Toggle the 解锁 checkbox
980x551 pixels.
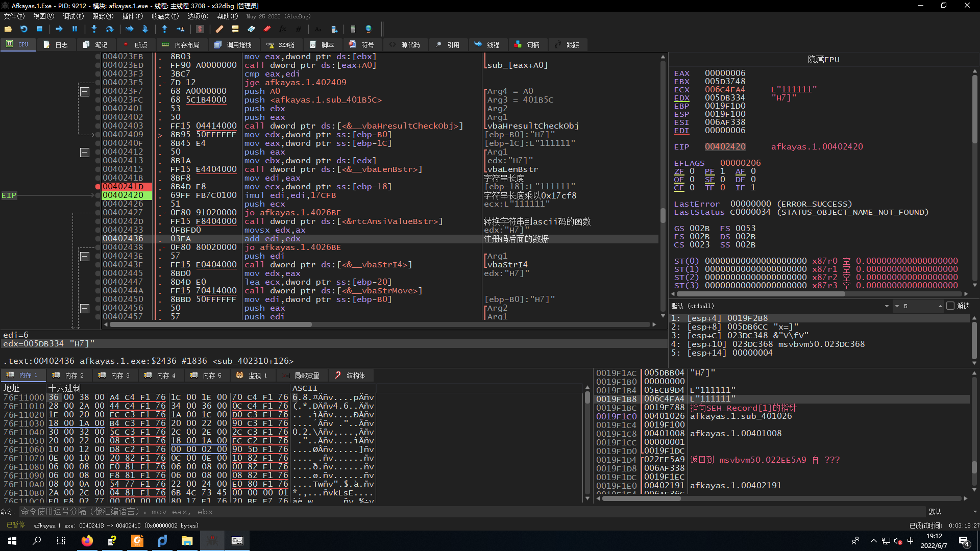point(950,306)
